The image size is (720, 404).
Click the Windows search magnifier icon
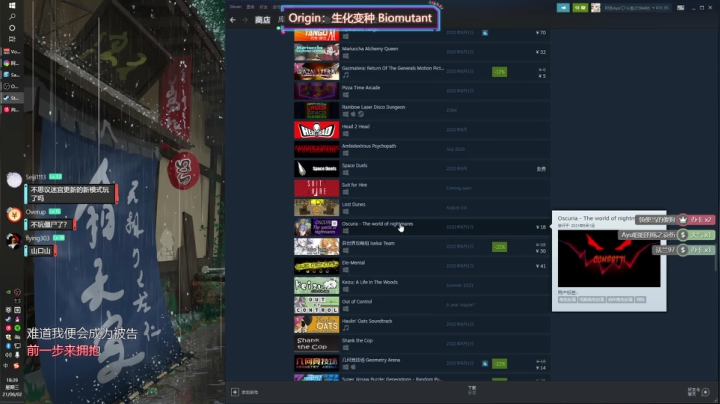point(12,16)
